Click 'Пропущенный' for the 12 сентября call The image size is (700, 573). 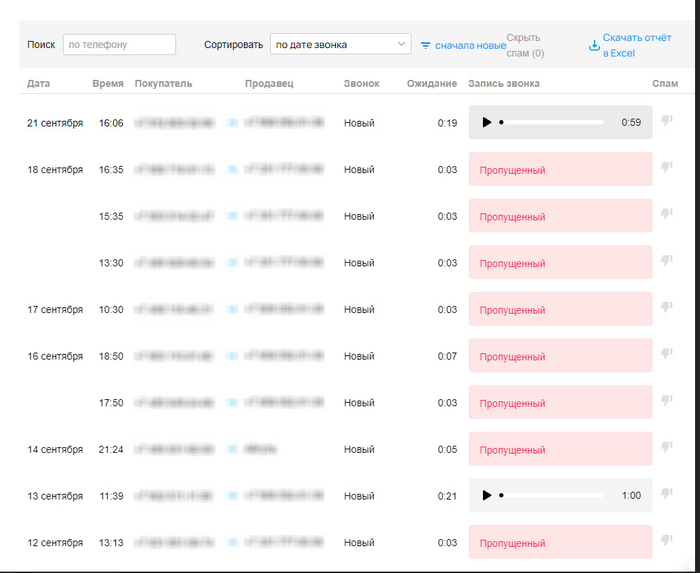coord(512,543)
